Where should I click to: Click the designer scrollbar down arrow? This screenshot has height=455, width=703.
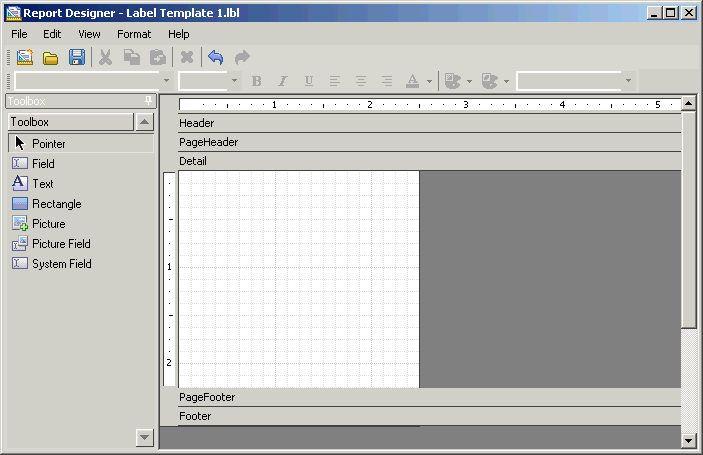(689, 440)
